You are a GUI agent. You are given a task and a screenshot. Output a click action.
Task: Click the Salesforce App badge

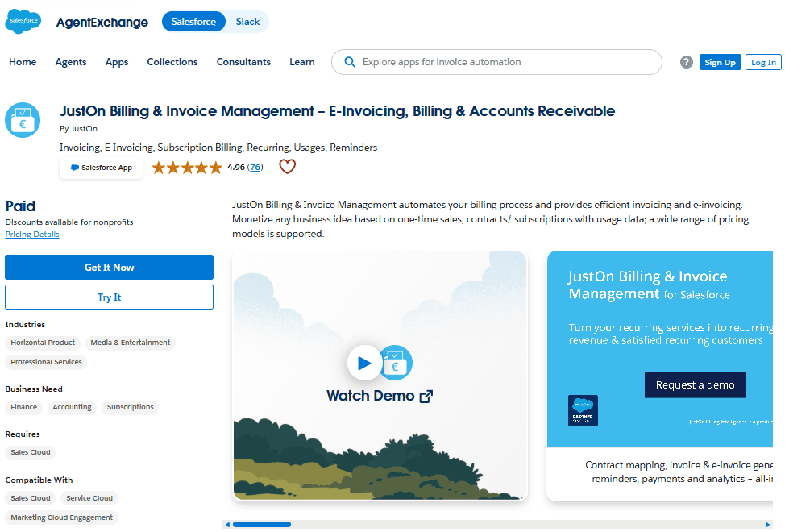101,168
